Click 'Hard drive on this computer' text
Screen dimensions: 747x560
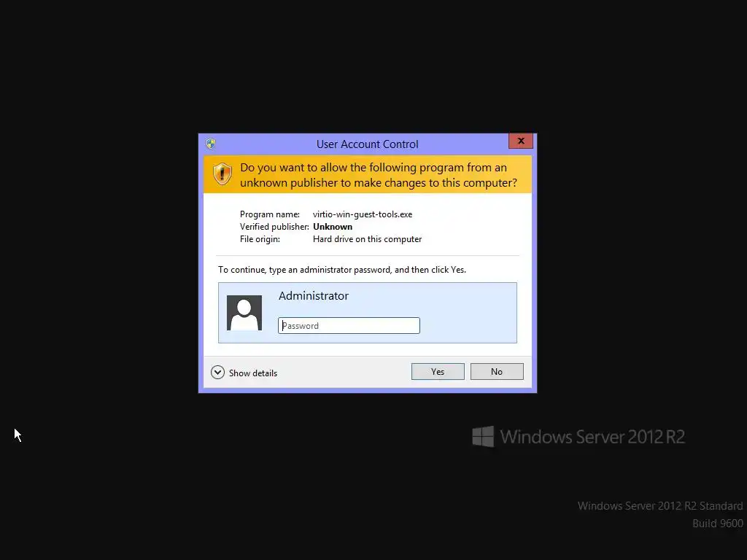[x=368, y=239]
